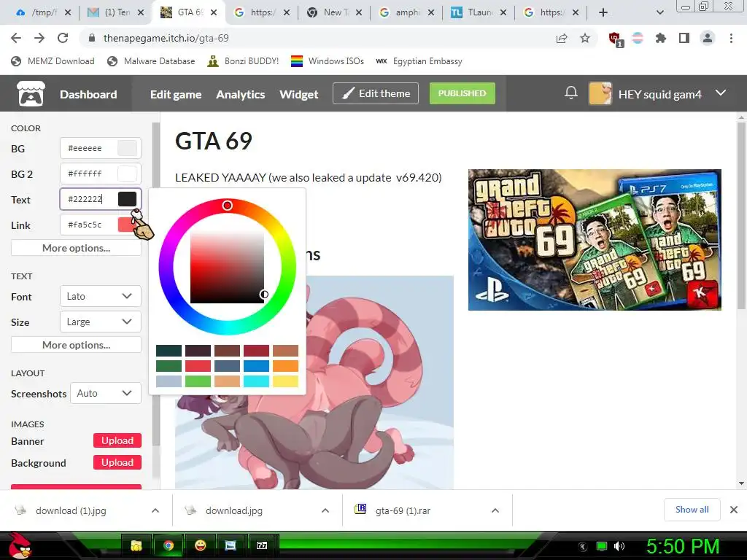Click Show all downloads
747x560 pixels.
pyautogui.click(x=692, y=510)
